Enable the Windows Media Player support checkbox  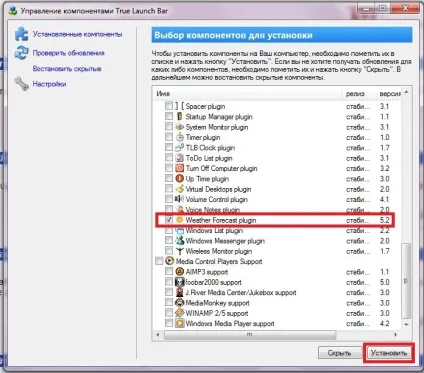169,323
